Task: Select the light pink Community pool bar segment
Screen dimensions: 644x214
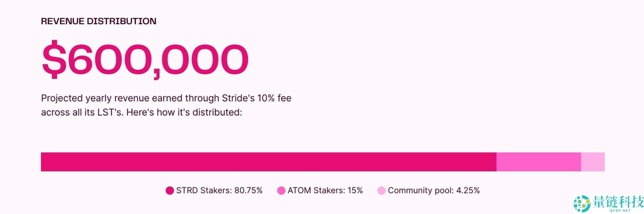Action: click(x=593, y=162)
